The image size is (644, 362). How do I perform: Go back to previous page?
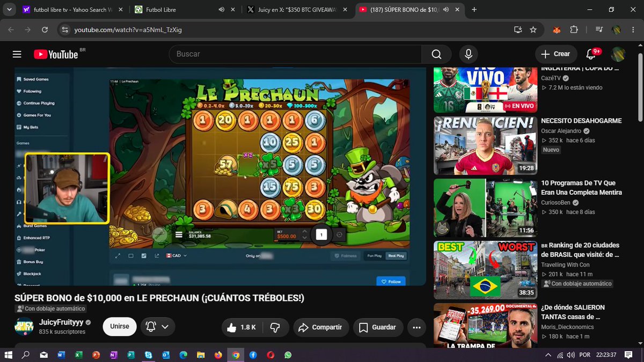point(11,29)
